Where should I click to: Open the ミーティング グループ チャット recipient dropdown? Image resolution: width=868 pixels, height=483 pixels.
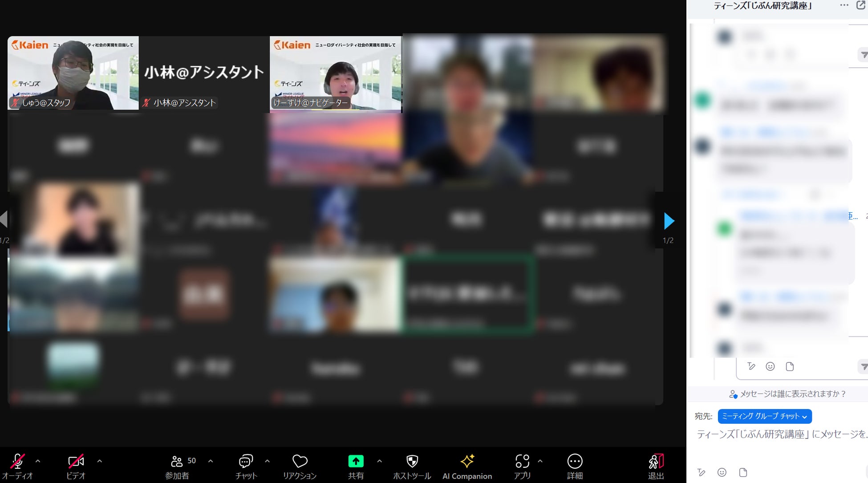[764, 416]
